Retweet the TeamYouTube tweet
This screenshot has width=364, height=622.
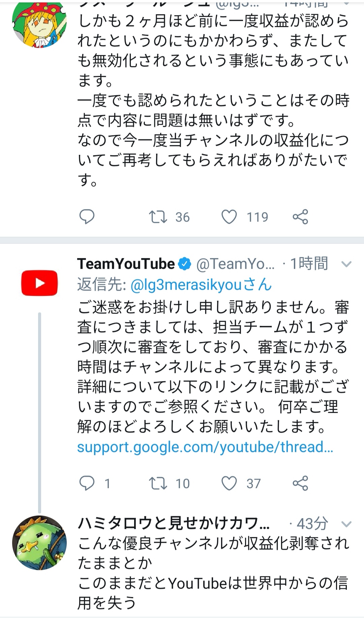point(158,483)
